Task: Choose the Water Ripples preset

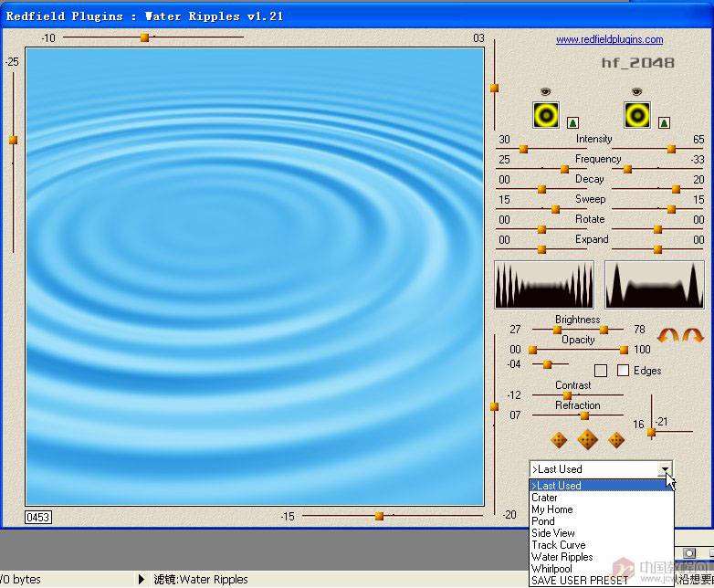Action: click(x=601, y=557)
